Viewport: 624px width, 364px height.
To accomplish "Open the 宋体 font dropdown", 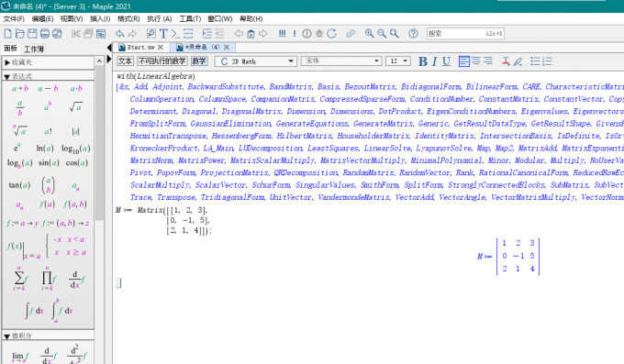I will [341, 61].
